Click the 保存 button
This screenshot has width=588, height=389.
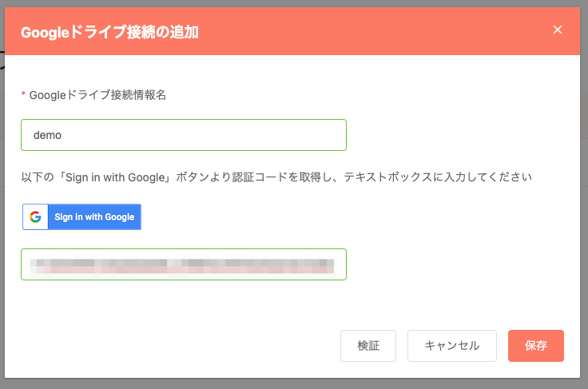536,346
